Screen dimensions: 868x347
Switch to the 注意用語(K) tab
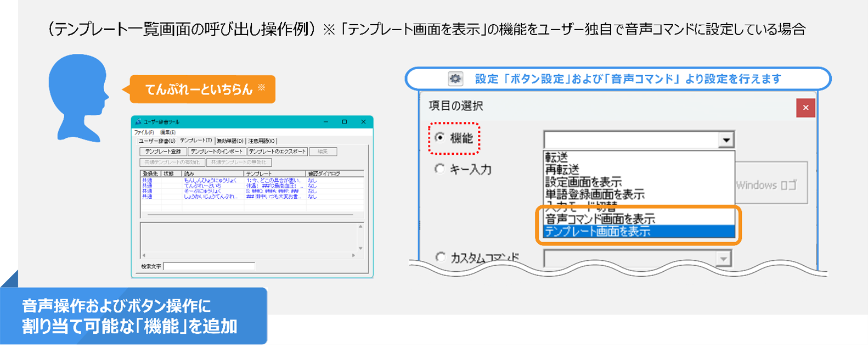(262, 141)
